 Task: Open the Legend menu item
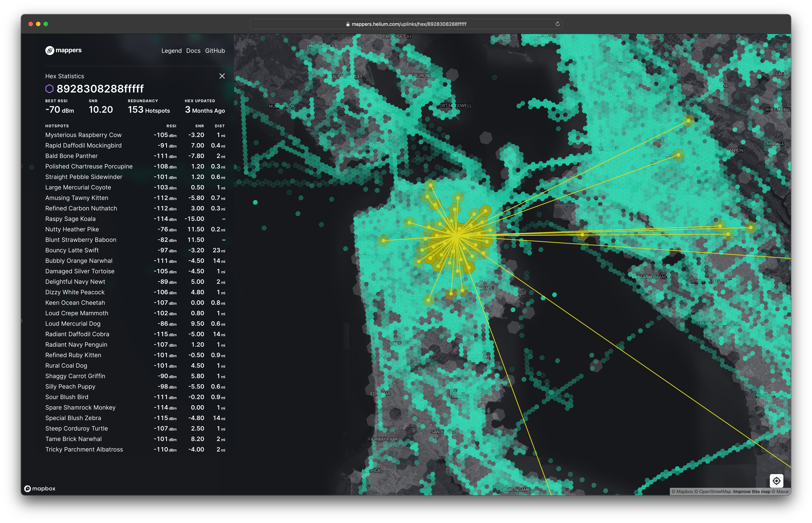coord(171,51)
